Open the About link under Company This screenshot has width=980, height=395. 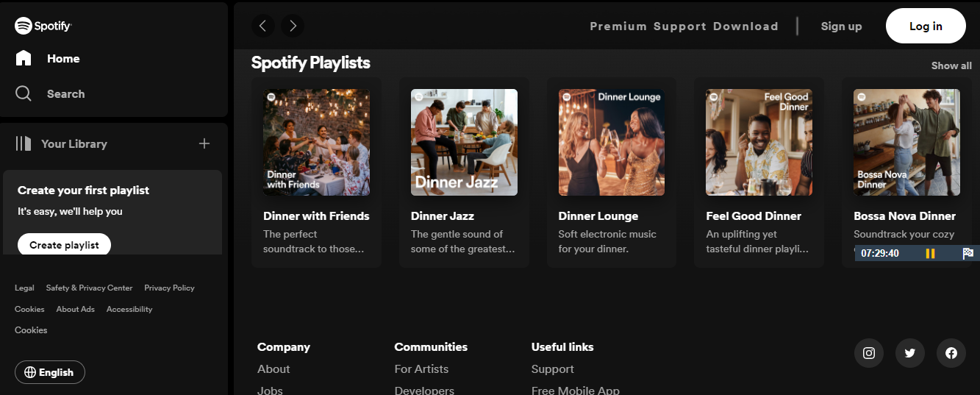click(273, 369)
